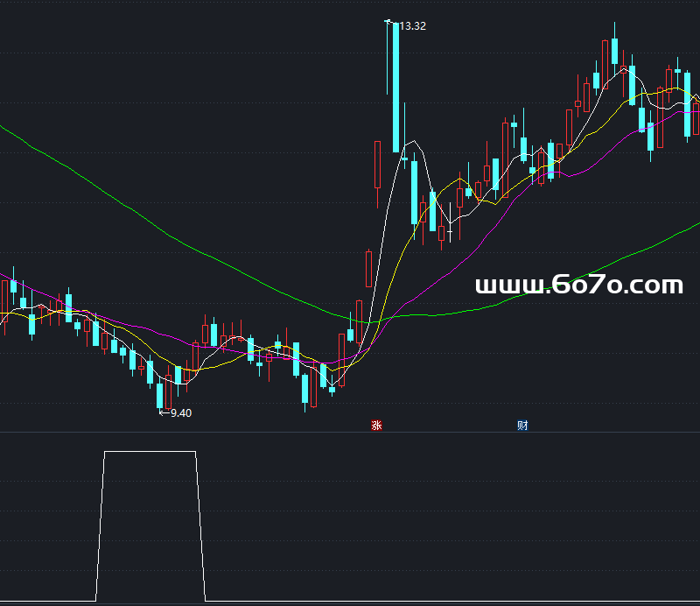
Task: Click the rising edge of the white signal line
Action: [100, 525]
